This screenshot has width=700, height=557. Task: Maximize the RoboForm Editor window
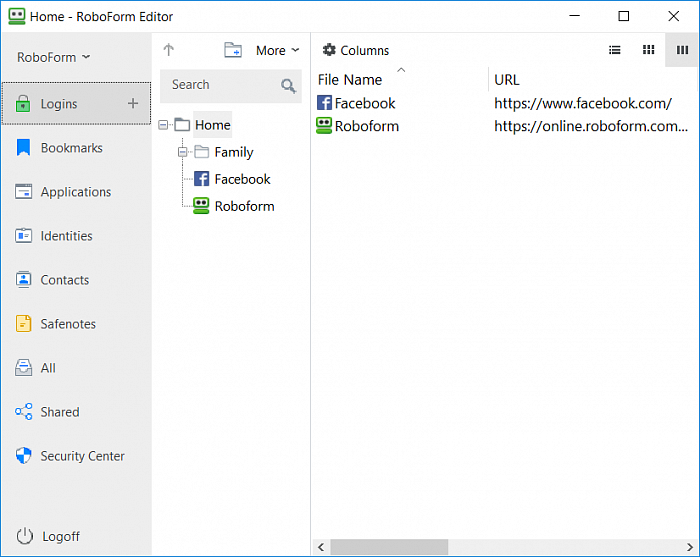(x=624, y=16)
